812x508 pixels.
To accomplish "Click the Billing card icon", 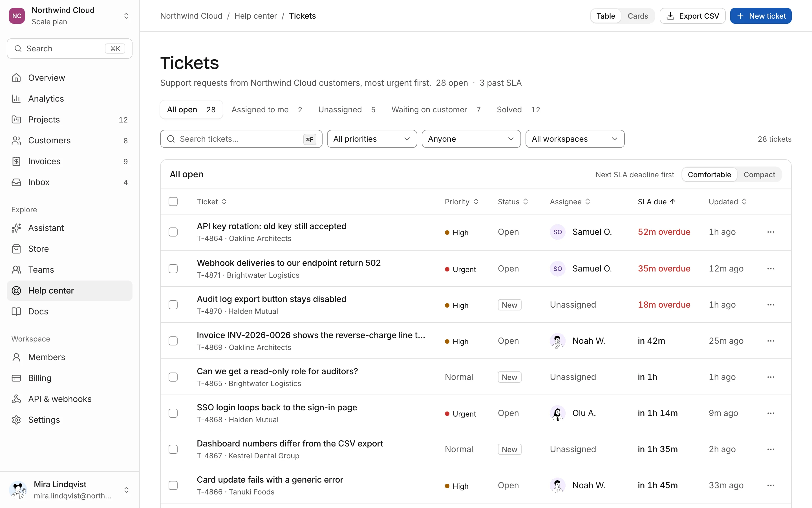I will [16, 378].
